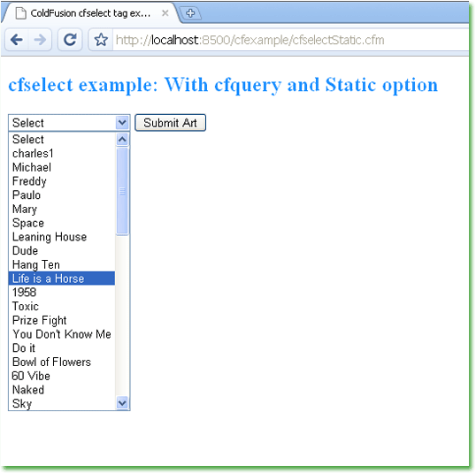This screenshot has width=476, height=473.
Task: Go back using the browser back arrow
Action: (x=17, y=40)
